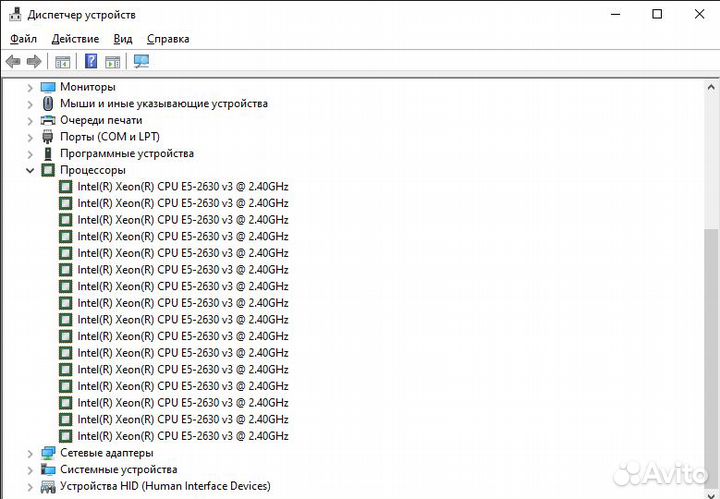The width and height of the screenshot is (720, 499).
Task: Expand the Программные устройства node
Action: pyautogui.click(x=30, y=154)
